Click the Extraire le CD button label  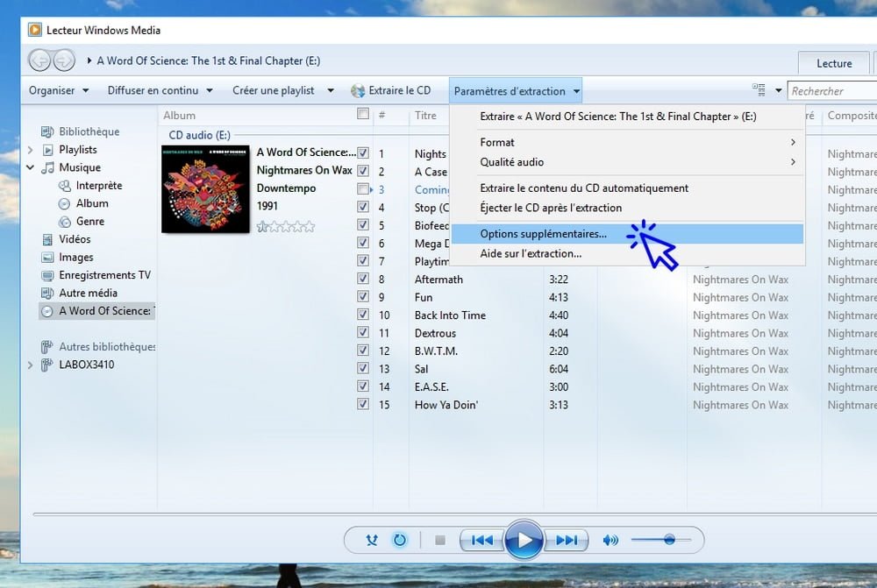point(400,90)
